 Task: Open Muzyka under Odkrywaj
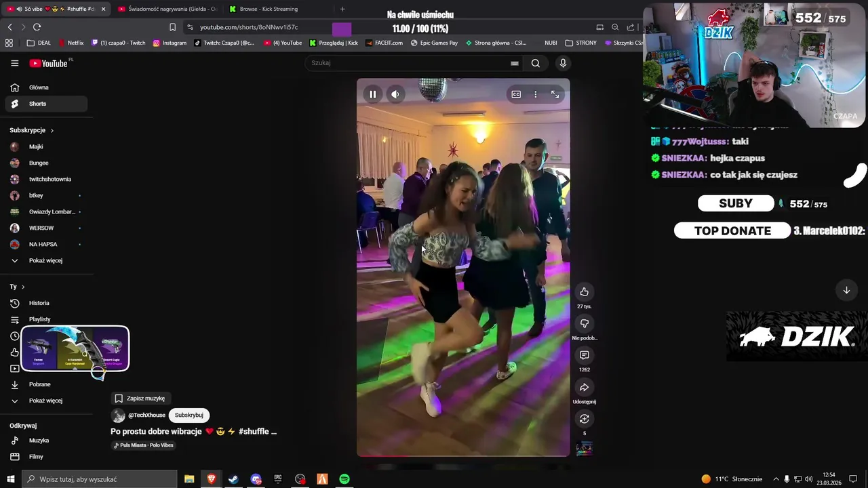tap(46, 441)
